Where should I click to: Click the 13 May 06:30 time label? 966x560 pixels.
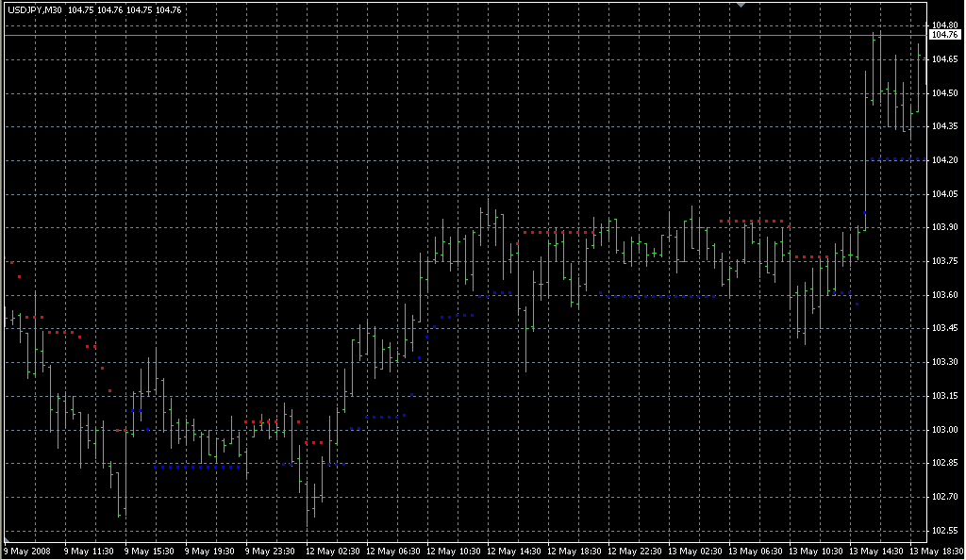(x=754, y=551)
